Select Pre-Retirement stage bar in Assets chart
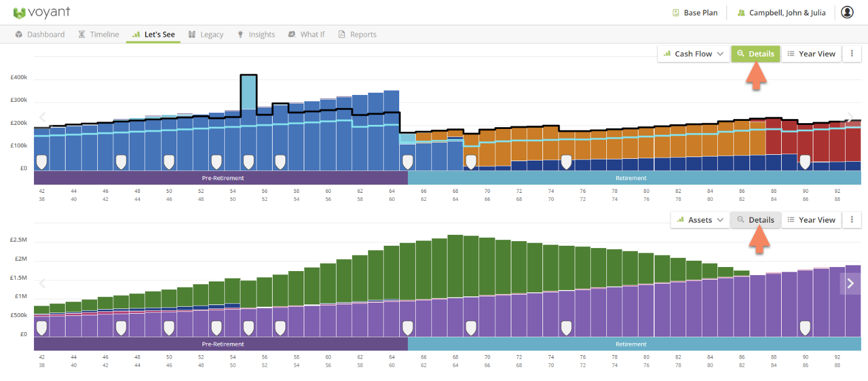 pyautogui.click(x=221, y=344)
